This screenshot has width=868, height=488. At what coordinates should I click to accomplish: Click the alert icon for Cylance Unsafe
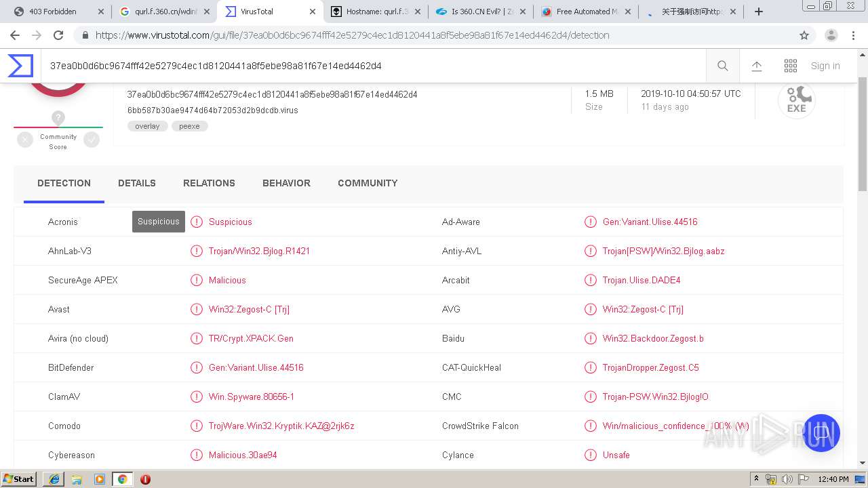591,455
